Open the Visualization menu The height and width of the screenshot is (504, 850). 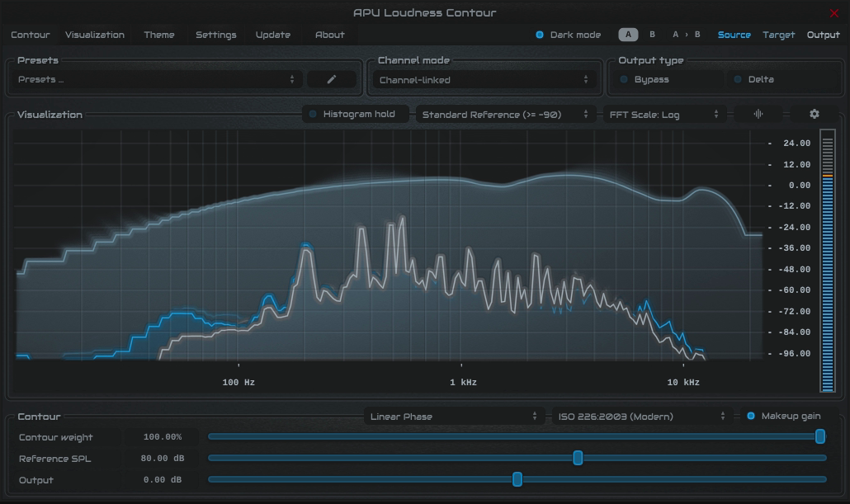(x=95, y=35)
